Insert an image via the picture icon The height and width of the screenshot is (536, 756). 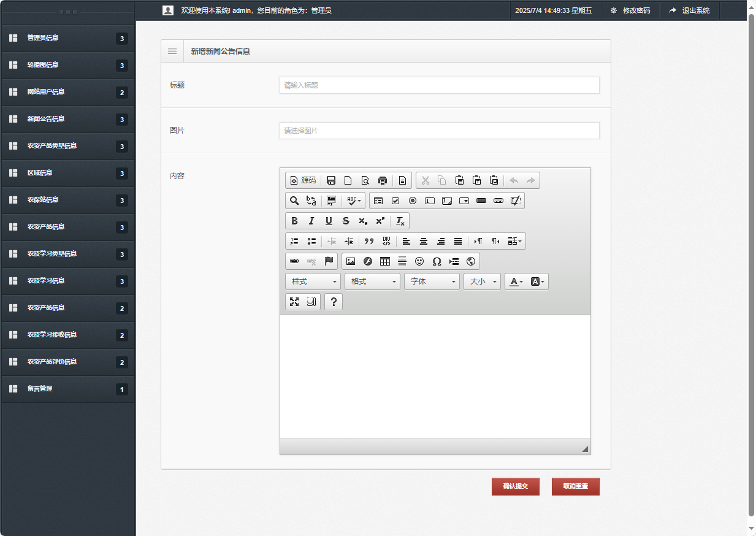(351, 261)
